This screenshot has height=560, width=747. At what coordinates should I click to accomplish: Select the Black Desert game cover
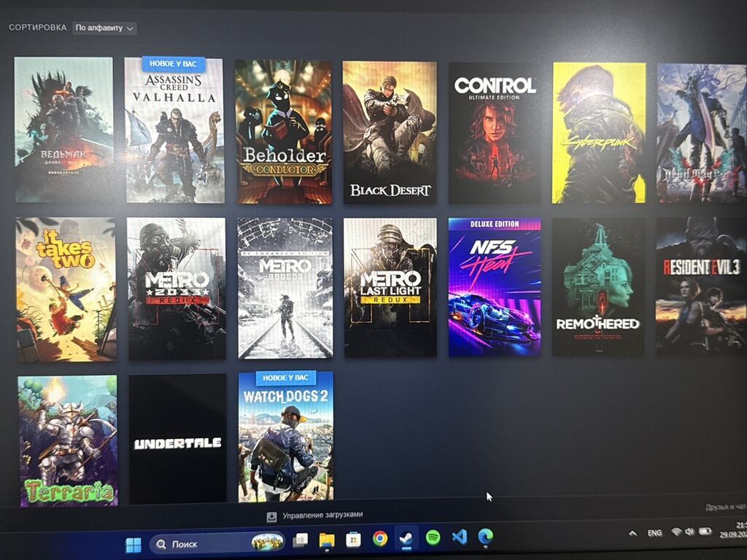[390, 133]
